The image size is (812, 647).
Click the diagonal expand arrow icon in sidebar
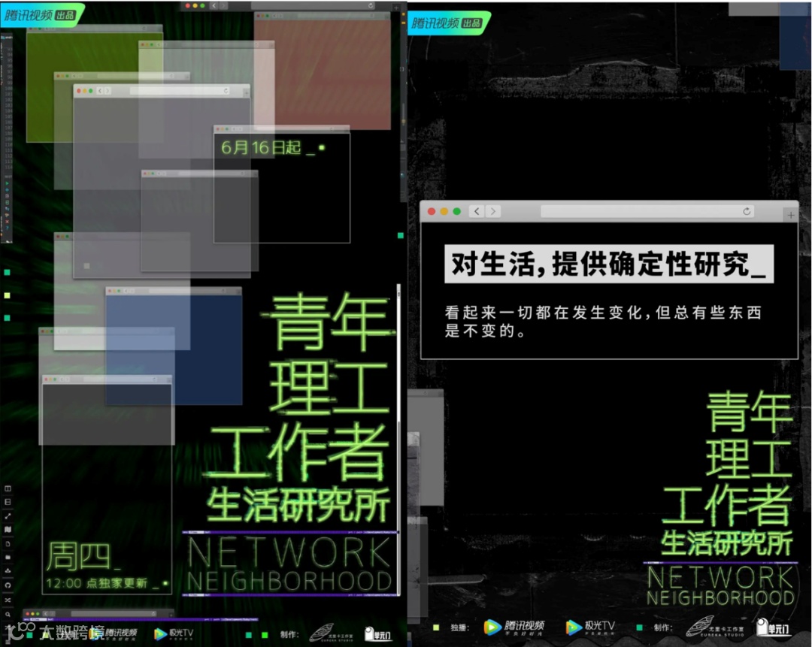(x=8, y=515)
